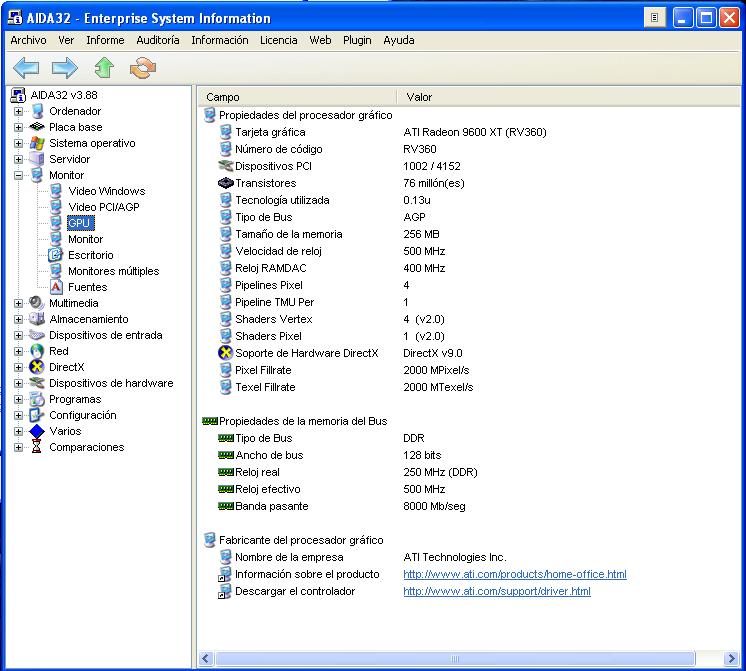Image resolution: width=746 pixels, height=671 pixels.
Task: Expand the Ordenador tree node
Action: (19, 111)
